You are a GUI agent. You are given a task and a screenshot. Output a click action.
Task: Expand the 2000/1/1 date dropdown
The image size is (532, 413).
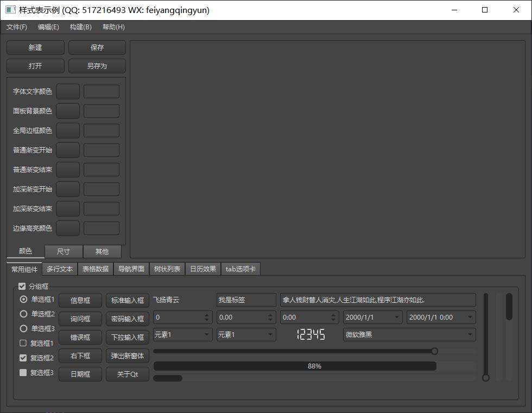tap(372, 317)
